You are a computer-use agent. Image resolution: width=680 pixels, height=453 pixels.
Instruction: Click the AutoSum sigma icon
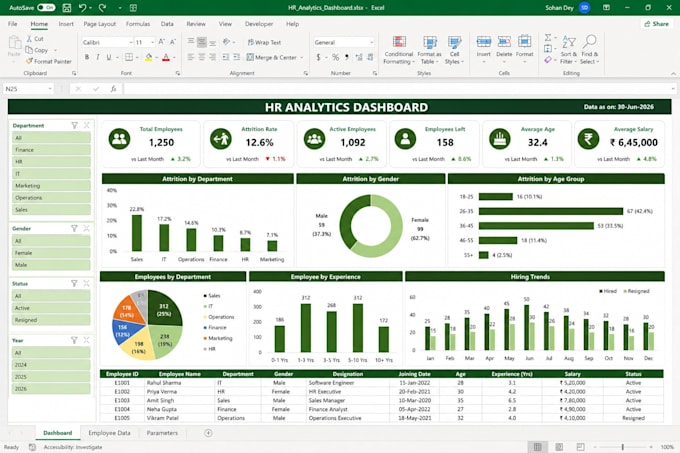[548, 38]
